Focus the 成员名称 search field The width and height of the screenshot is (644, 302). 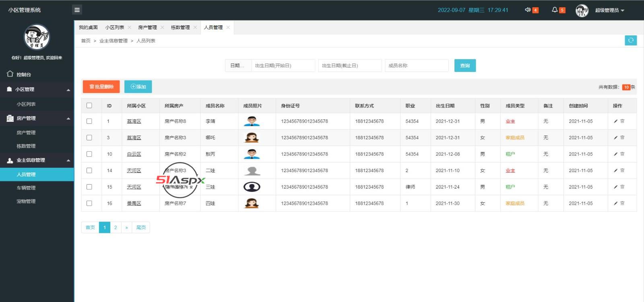(x=417, y=66)
